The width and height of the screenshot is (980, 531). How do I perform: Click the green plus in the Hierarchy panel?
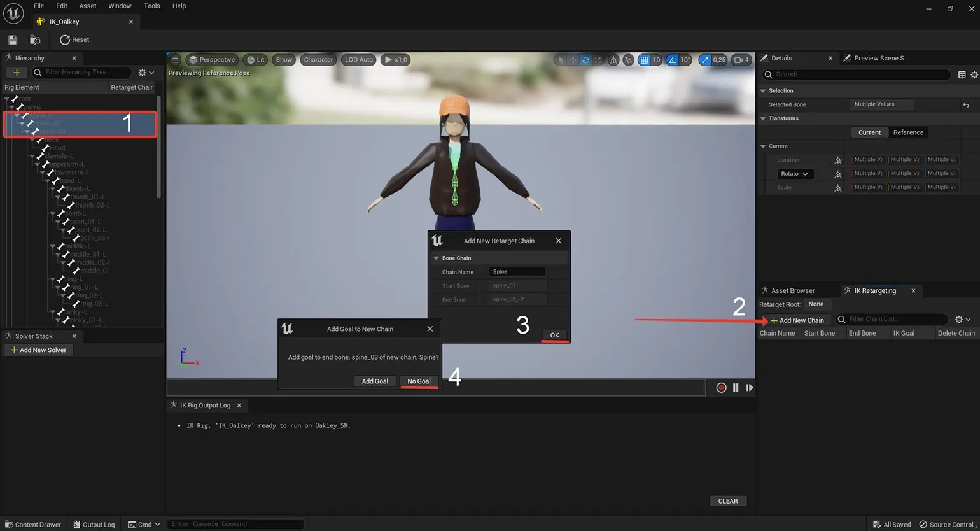coord(17,73)
